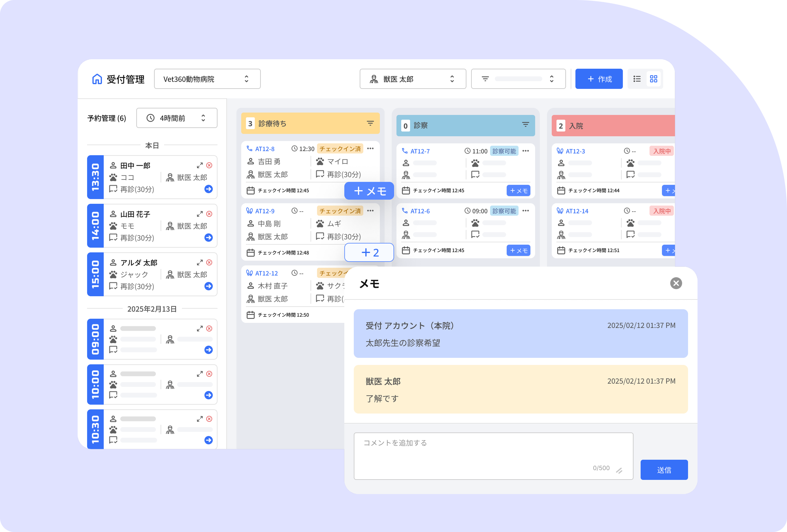Cancel the アルダ 太郎 appointment

pyautogui.click(x=209, y=263)
